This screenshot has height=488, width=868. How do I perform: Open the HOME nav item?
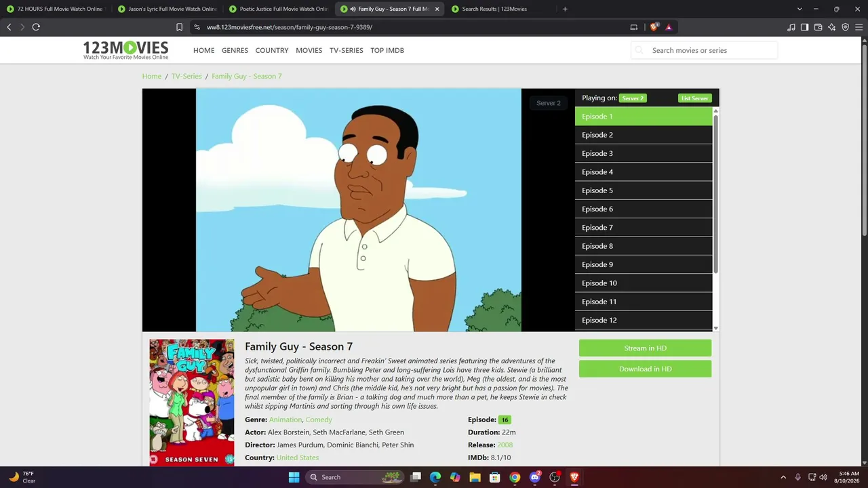(x=203, y=50)
